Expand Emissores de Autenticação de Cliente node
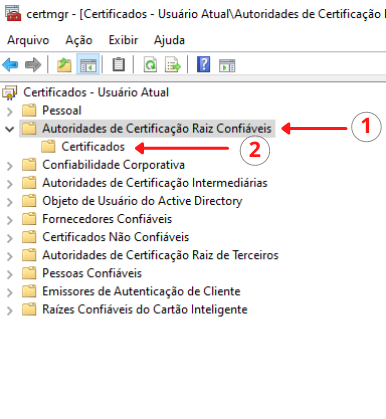 coord(10,292)
